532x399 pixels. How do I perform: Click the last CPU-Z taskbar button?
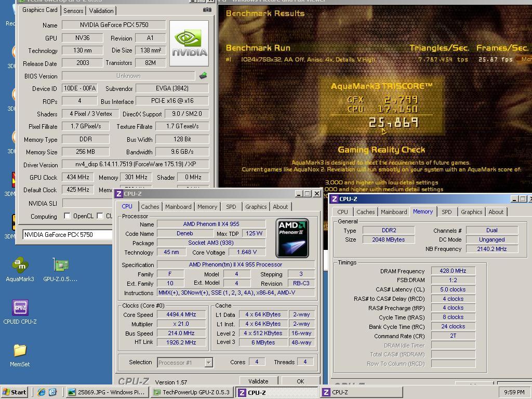[x=362, y=392]
